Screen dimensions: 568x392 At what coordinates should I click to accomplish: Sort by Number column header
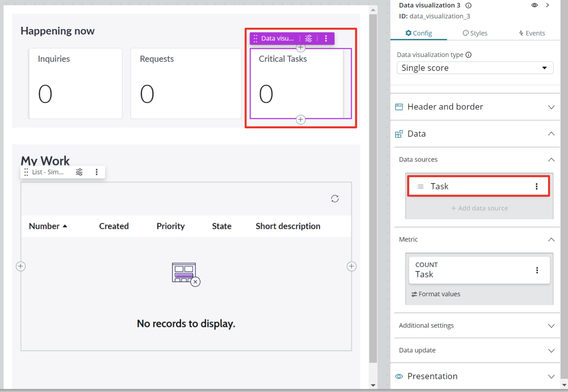[48, 226]
